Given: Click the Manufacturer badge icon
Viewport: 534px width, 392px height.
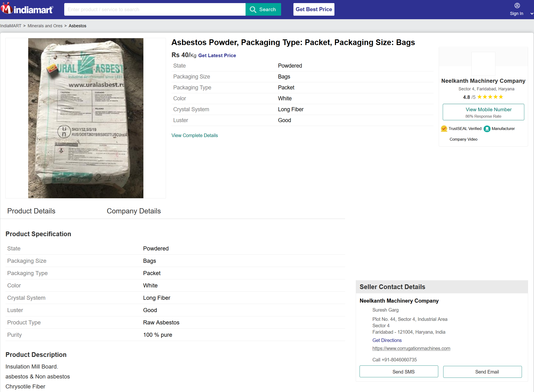Looking at the screenshot, I should (x=487, y=129).
